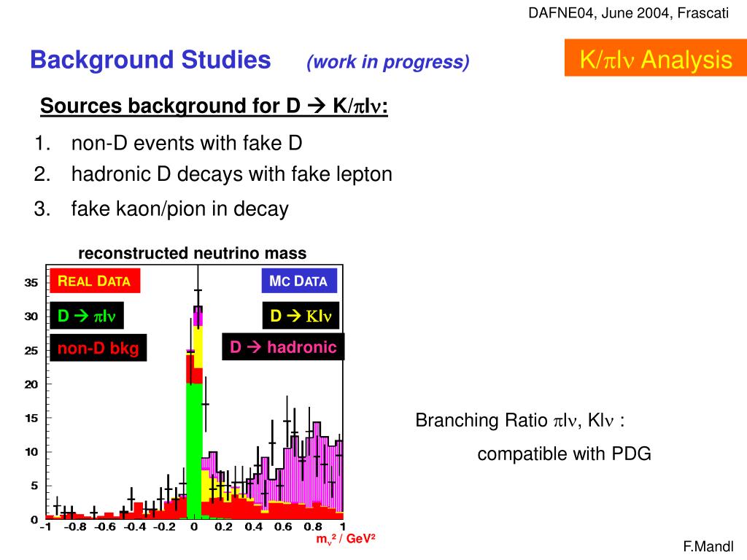The image size is (747, 560).
Task: Click the red 'non-D bkg' legend label
Action: tap(98, 348)
